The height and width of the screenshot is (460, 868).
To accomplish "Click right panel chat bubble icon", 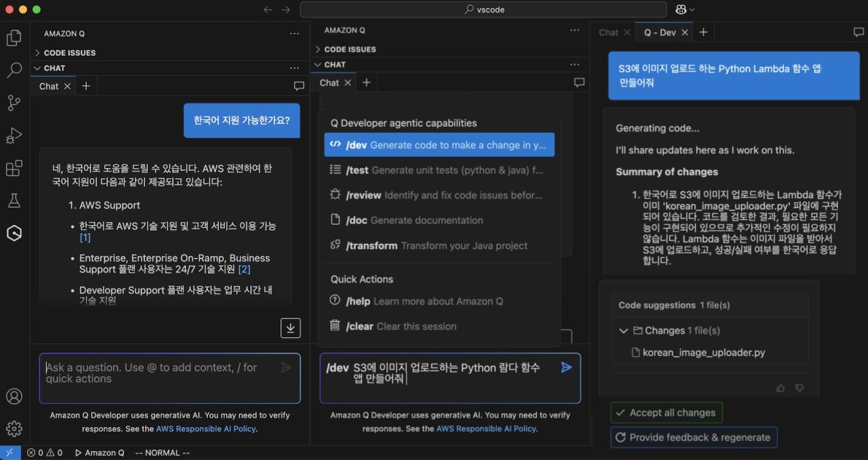I will [x=858, y=33].
